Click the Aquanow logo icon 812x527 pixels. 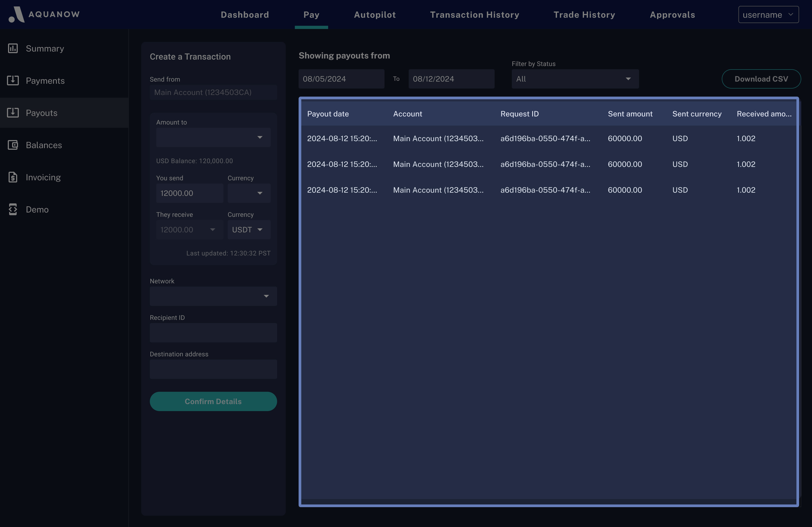16,14
